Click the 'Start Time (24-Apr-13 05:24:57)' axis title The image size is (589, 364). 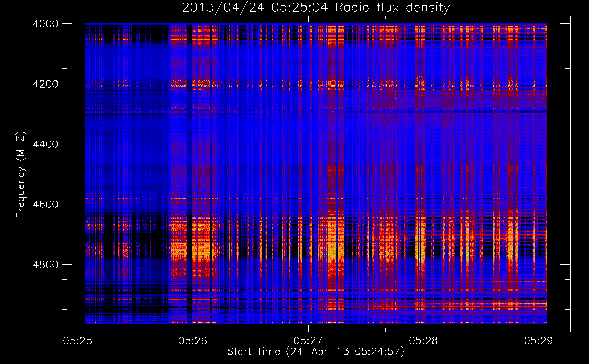[x=316, y=352]
